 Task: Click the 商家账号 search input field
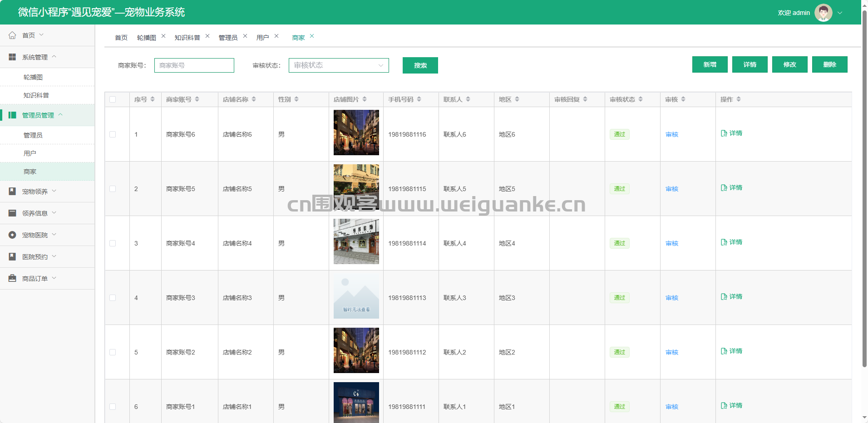tap(194, 65)
